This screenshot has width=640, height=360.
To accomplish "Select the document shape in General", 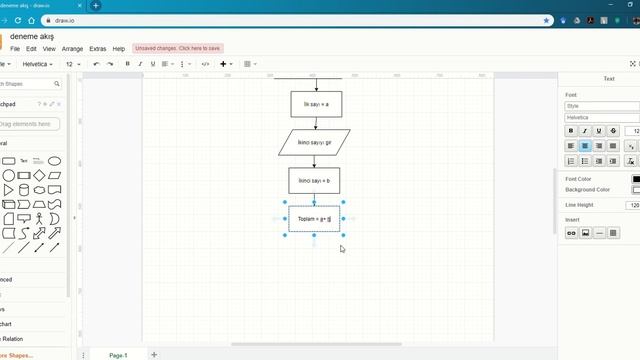I will point(54,190).
